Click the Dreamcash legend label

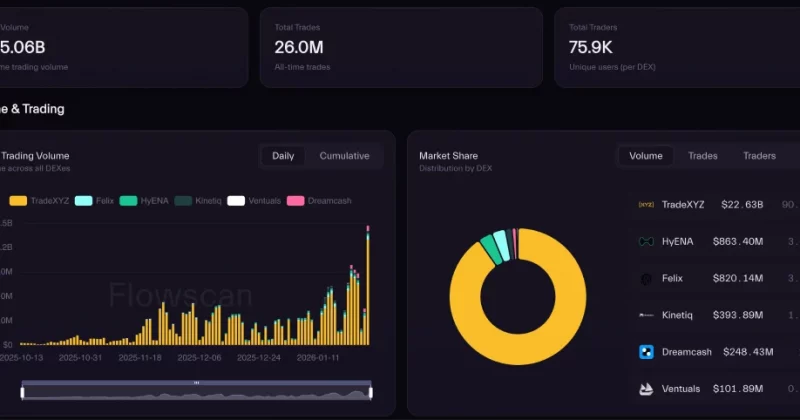point(330,201)
